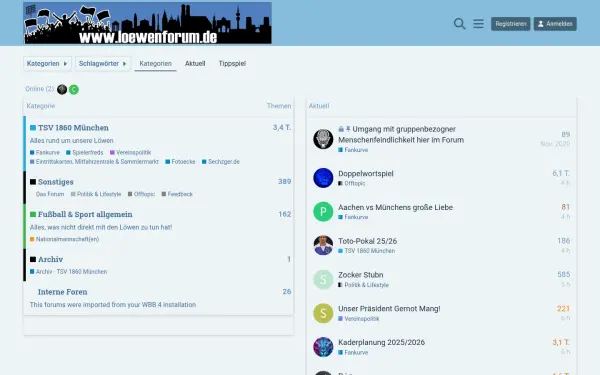This screenshot has height=375, width=600.
Task: Open Archiv - TSV 1860 München subcategory
Action: [68, 272]
